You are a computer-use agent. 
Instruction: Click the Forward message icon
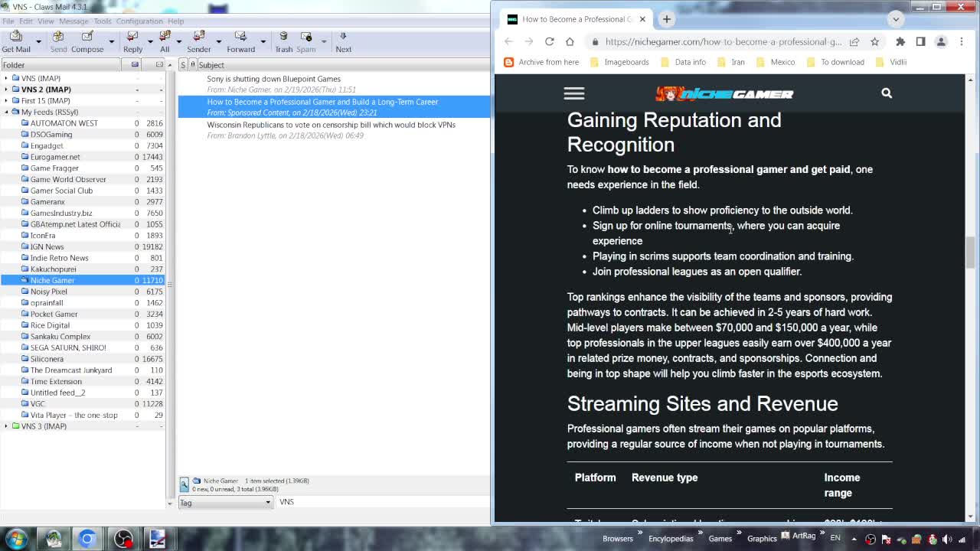click(x=240, y=41)
